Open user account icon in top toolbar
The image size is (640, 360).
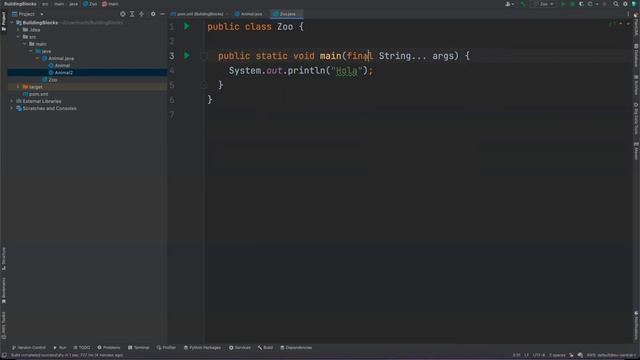click(x=509, y=4)
